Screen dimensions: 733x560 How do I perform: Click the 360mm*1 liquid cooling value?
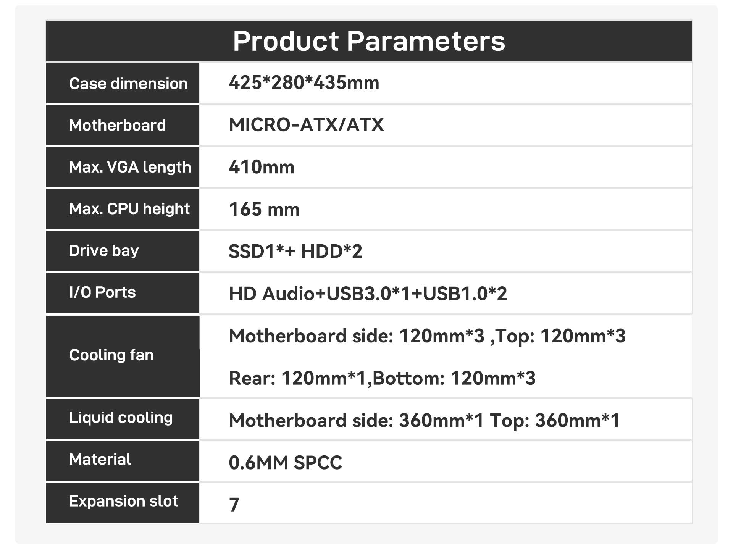pos(424,420)
